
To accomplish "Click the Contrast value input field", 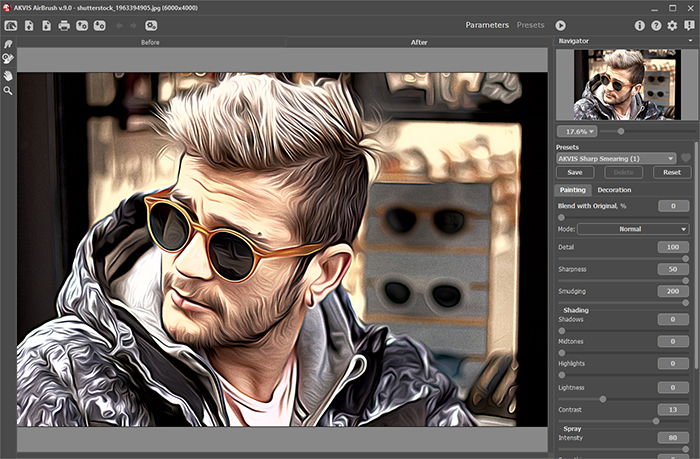I will [672, 409].
